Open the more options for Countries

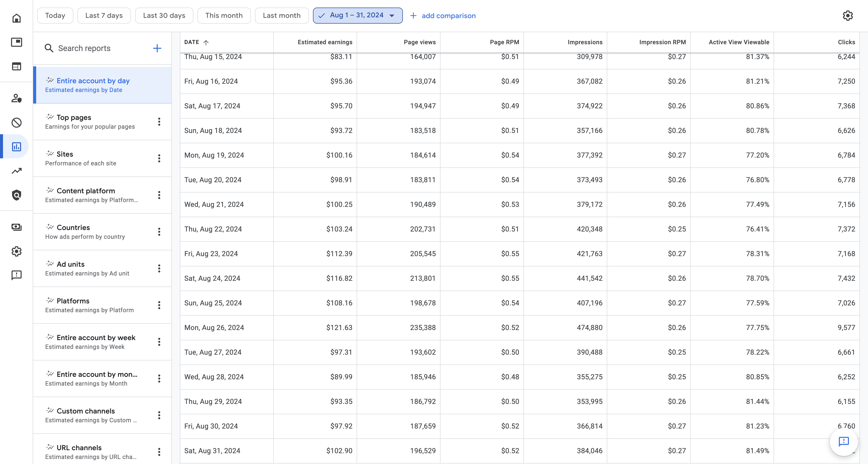[159, 232]
